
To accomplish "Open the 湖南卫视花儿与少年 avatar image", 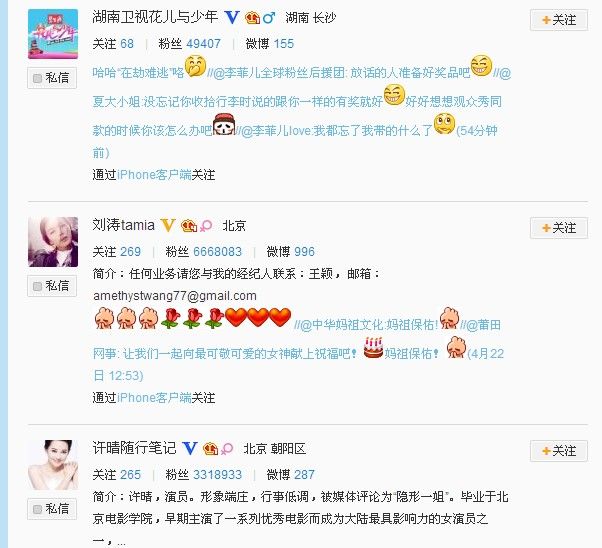I will (x=53, y=34).
